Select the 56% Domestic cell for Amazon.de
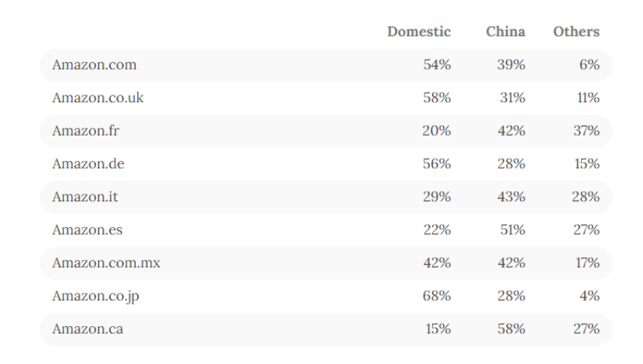 pos(437,164)
